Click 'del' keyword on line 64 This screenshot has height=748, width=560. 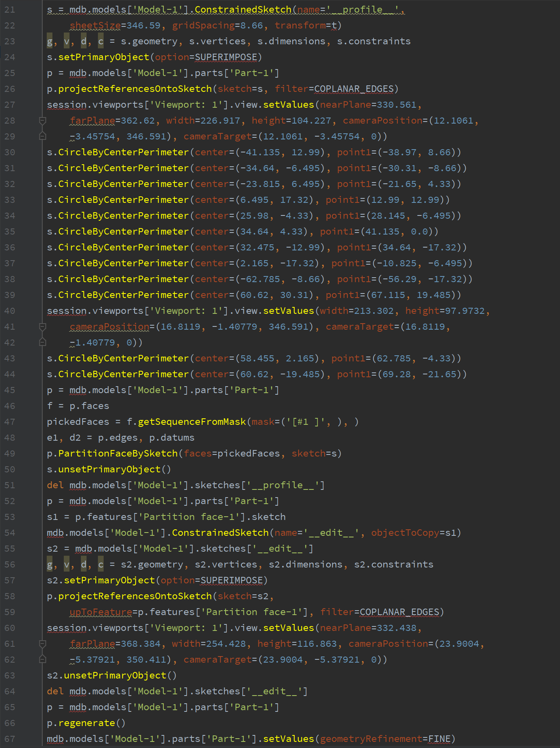point(55,691)
